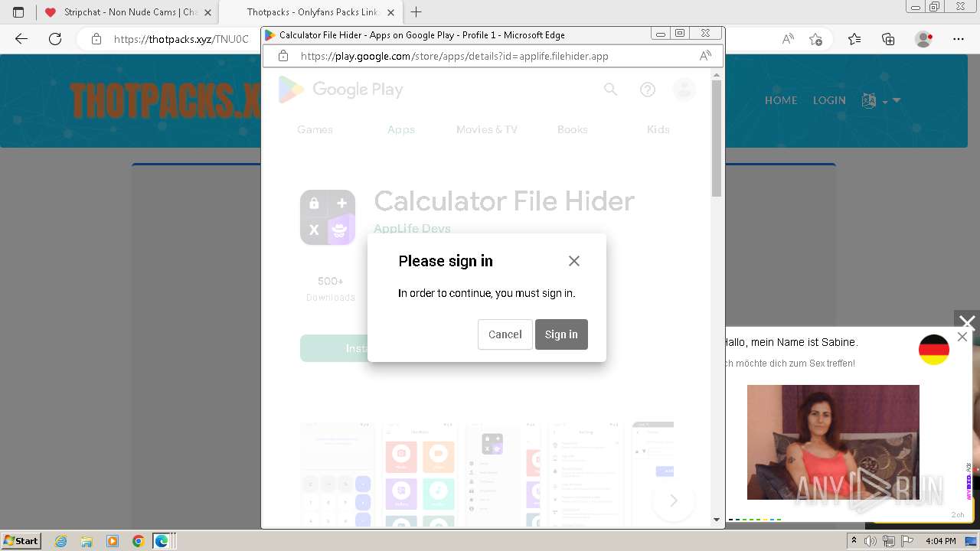Click Read aloud icon in main toolbar
This screenshot has height=551, width=980.
pyautogui.click(x=788, y=39)
